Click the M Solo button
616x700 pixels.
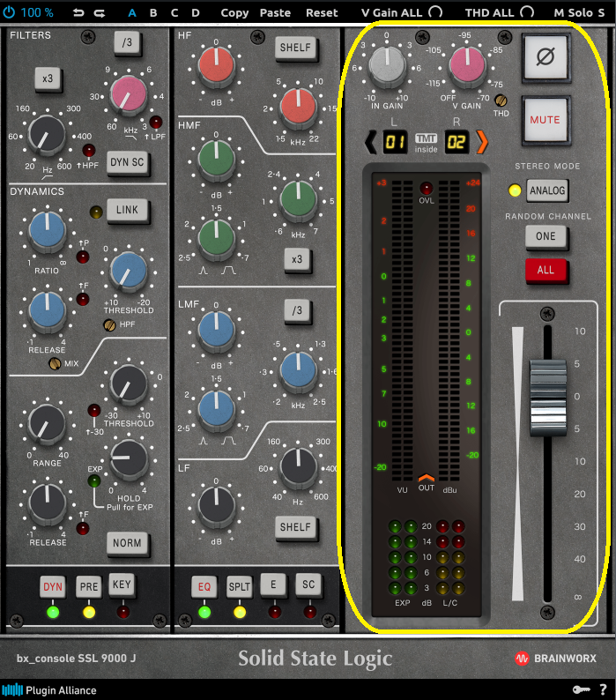(x=573, y=12)
